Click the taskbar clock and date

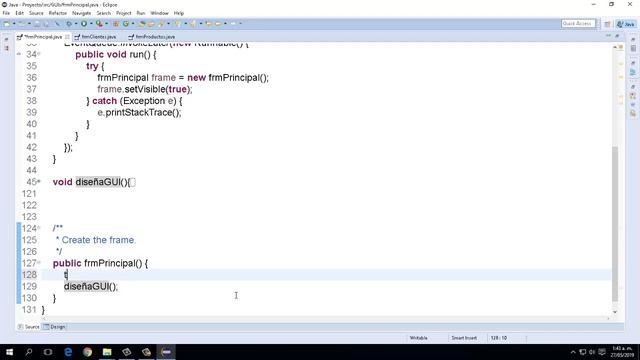click(622, 352)
